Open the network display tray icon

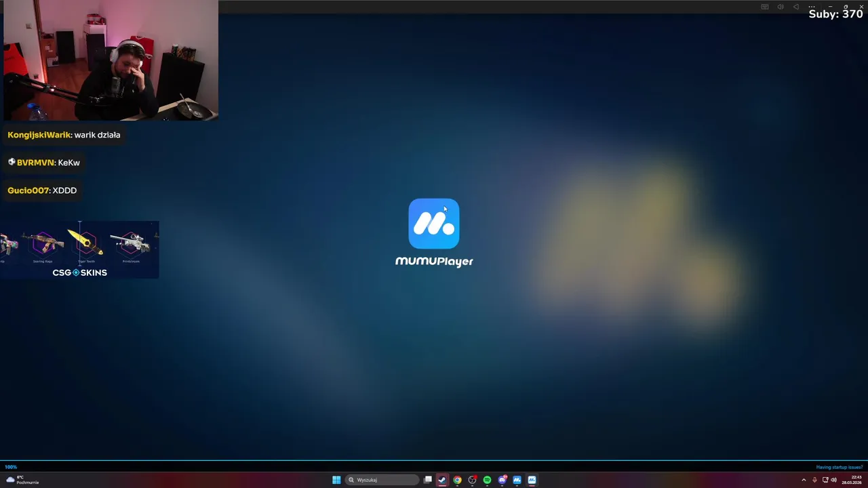coord(825,480)
